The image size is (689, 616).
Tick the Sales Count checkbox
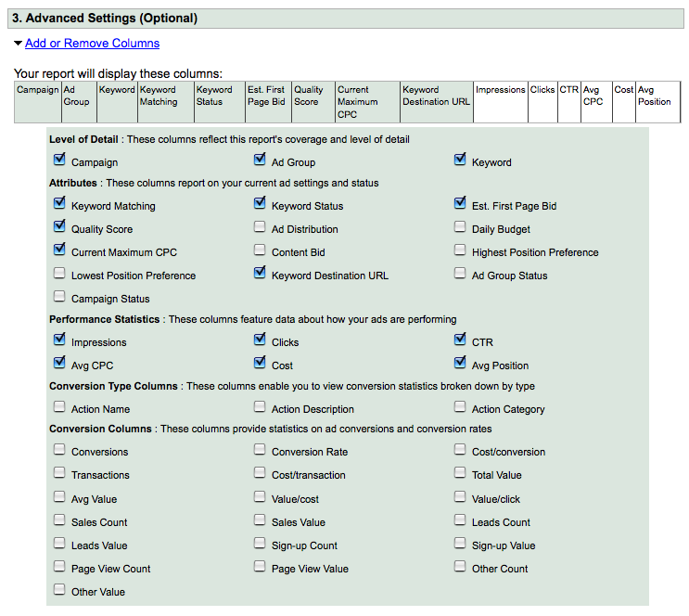60,520
